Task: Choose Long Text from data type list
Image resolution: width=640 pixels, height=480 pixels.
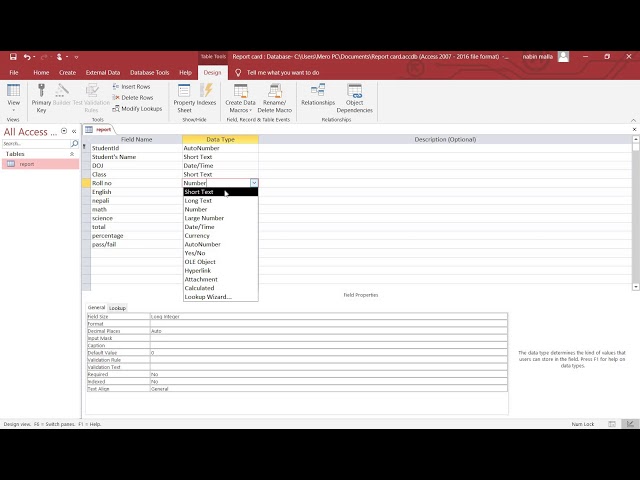Action: (x=220, y=200)
